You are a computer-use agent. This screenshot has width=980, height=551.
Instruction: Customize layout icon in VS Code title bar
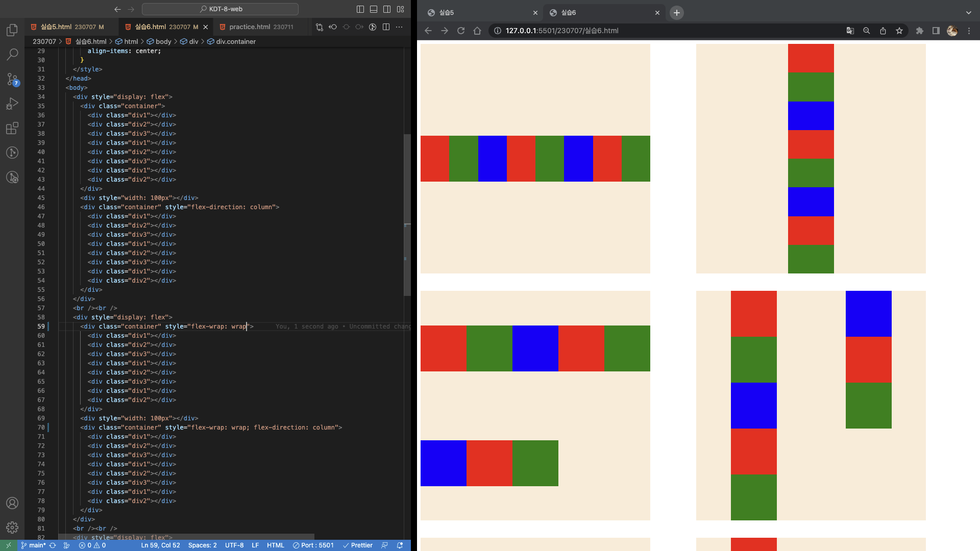pos(401,9)
